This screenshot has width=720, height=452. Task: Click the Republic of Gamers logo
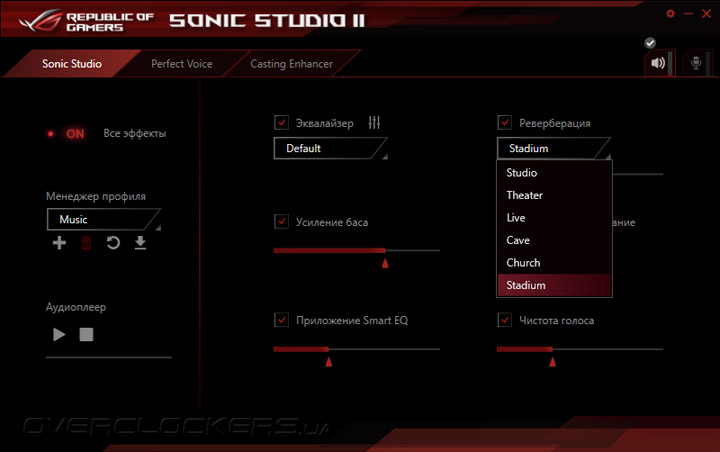(x=86, y=21)
